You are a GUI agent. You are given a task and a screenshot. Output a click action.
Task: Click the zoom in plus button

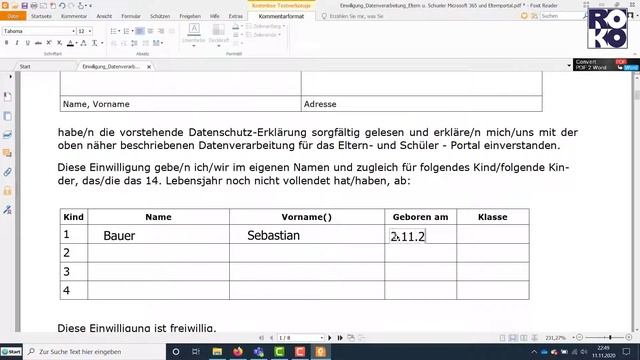tap(629, 338)
